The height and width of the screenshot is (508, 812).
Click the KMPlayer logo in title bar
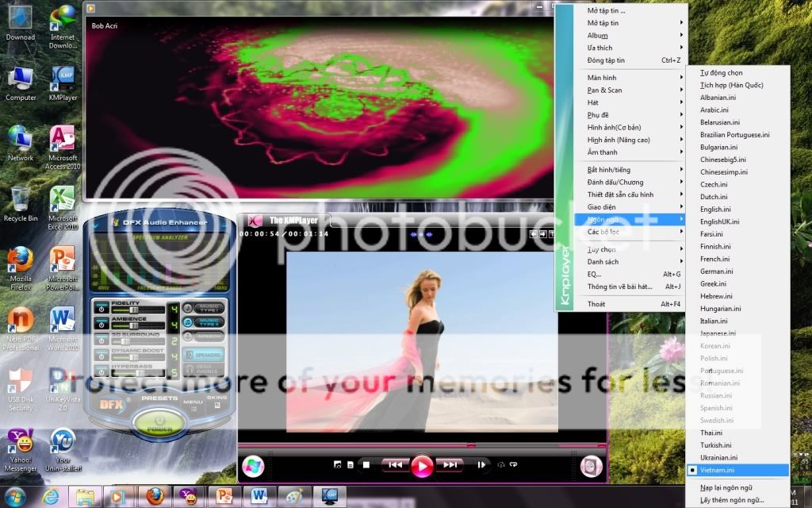point(255,221)
